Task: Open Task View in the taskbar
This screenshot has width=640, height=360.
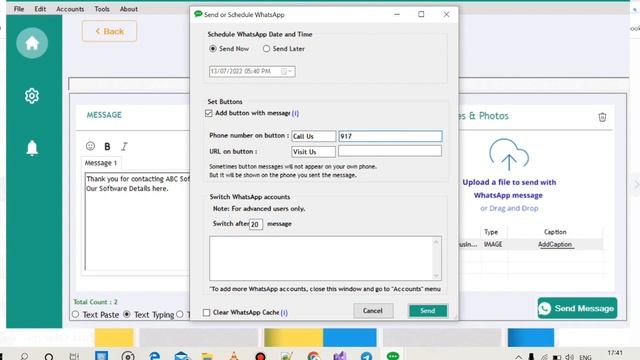Action: tap(74, 356)
